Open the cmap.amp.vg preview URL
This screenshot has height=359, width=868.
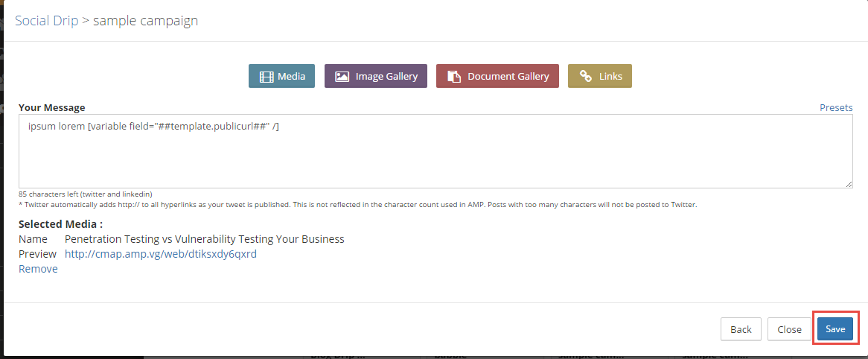161,254
